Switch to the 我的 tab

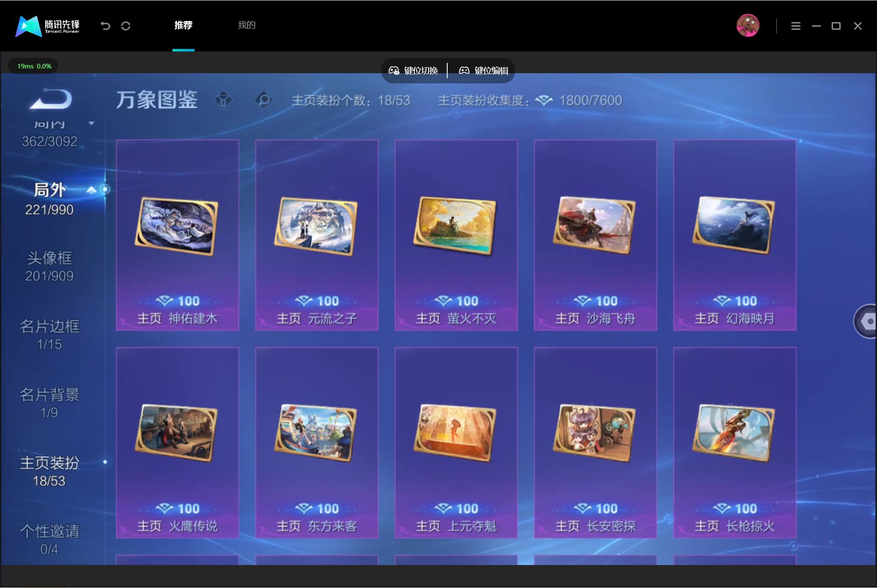point(246,25)
